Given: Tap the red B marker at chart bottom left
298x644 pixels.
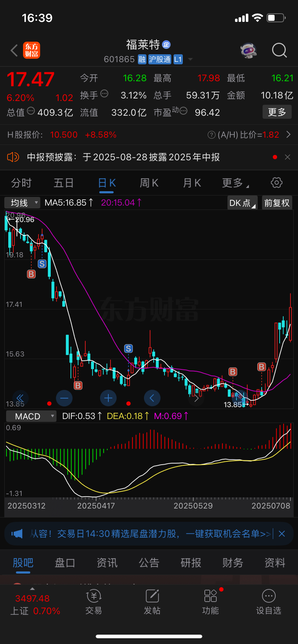Looking at the screenshot, I should [78, 386].
